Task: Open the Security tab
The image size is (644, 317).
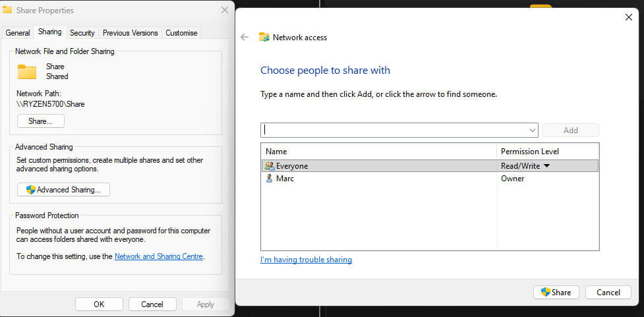Action: 82,33
